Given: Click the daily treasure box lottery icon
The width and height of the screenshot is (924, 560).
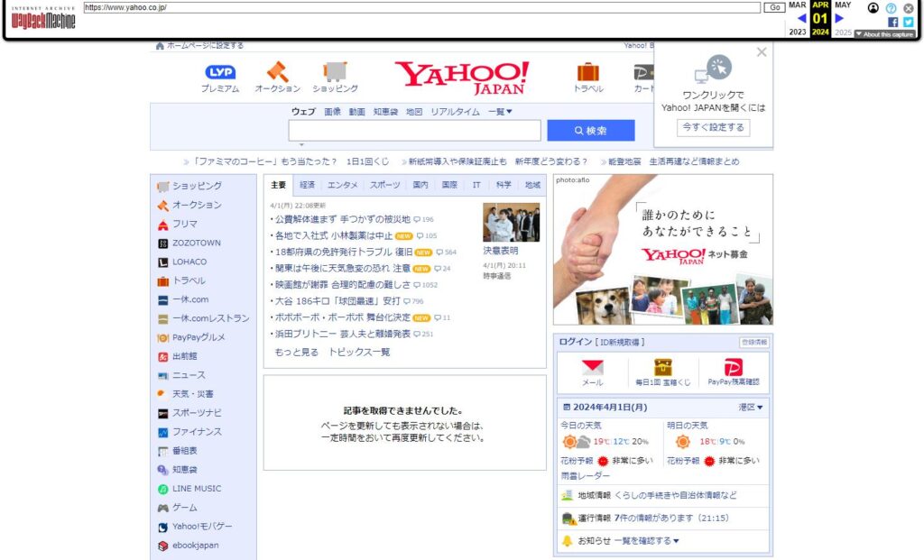Looking at the screenshot, I should tap(663, 368).
